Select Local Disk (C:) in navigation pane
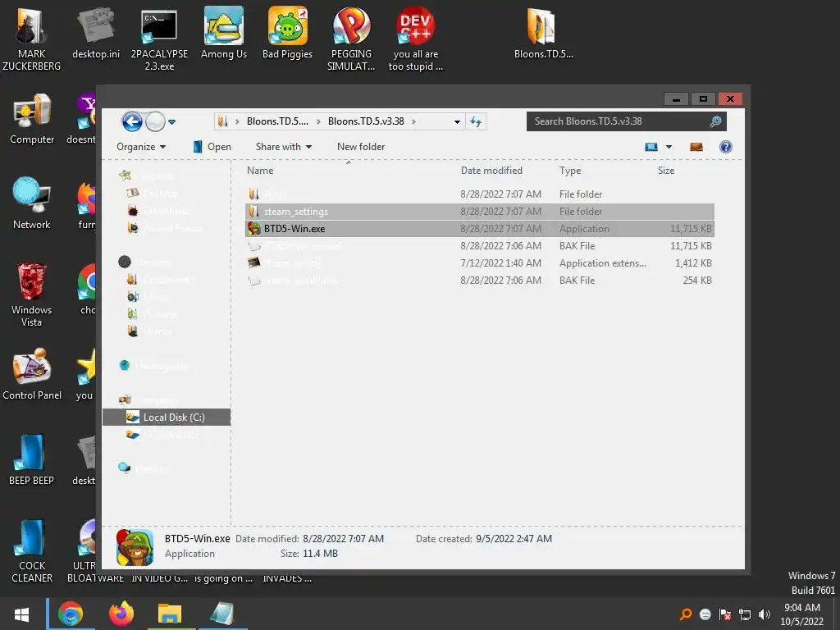 pyautogui.click(x=167, y=418)
